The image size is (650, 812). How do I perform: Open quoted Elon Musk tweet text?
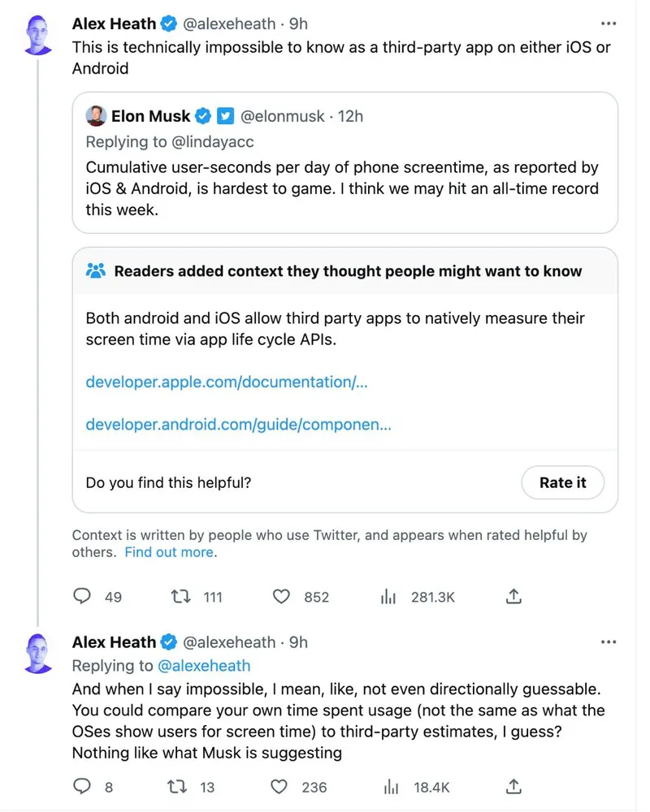tap(341, 188)
